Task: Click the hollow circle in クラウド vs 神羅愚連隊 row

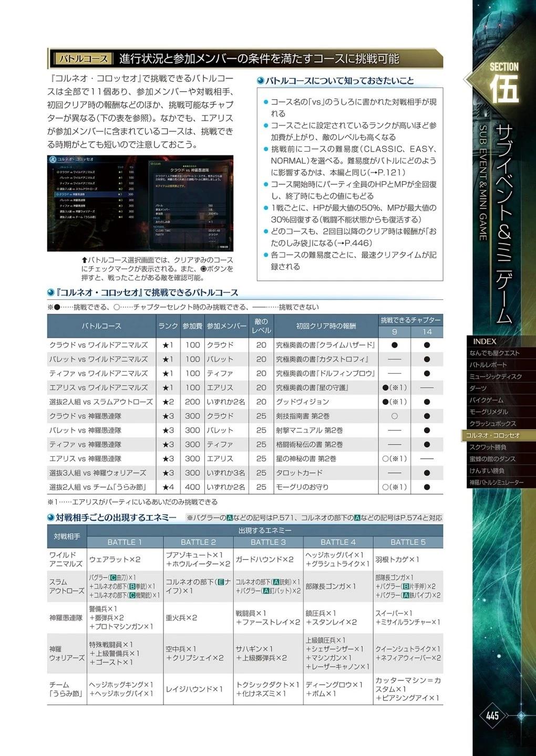Action: 394,416
